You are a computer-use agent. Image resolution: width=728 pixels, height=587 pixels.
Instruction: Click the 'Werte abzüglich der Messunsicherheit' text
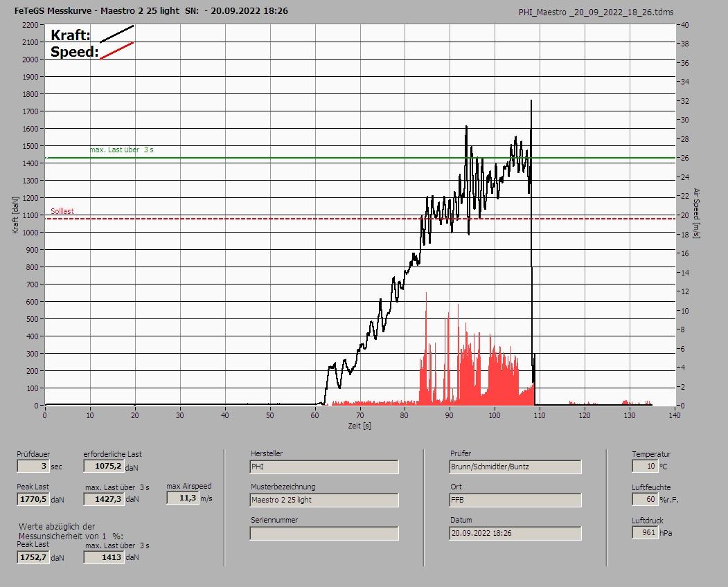(71, 532)
